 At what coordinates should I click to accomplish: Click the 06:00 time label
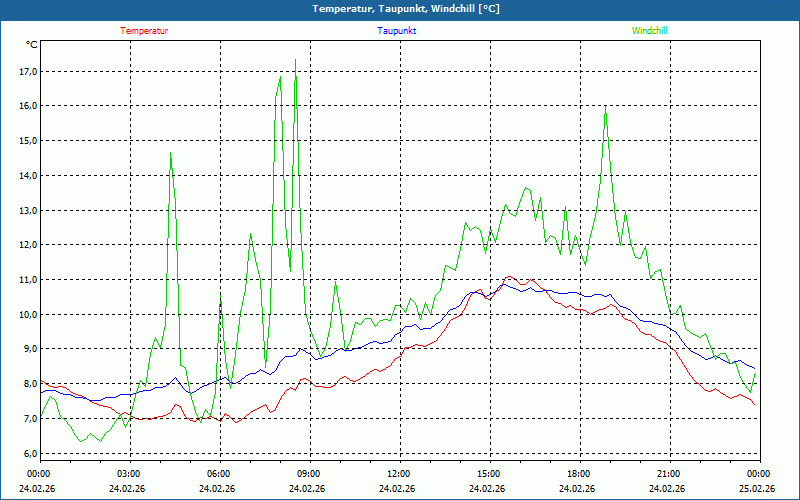pyautogui.click(x=218, y=474)
